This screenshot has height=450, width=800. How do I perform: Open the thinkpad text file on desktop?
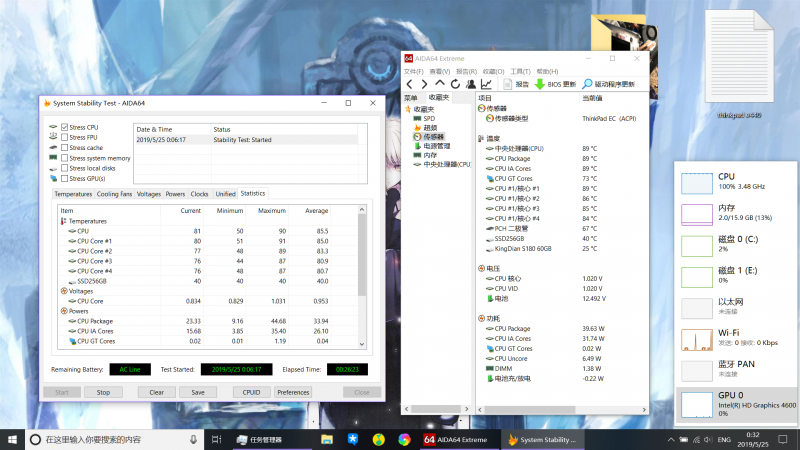739,66
